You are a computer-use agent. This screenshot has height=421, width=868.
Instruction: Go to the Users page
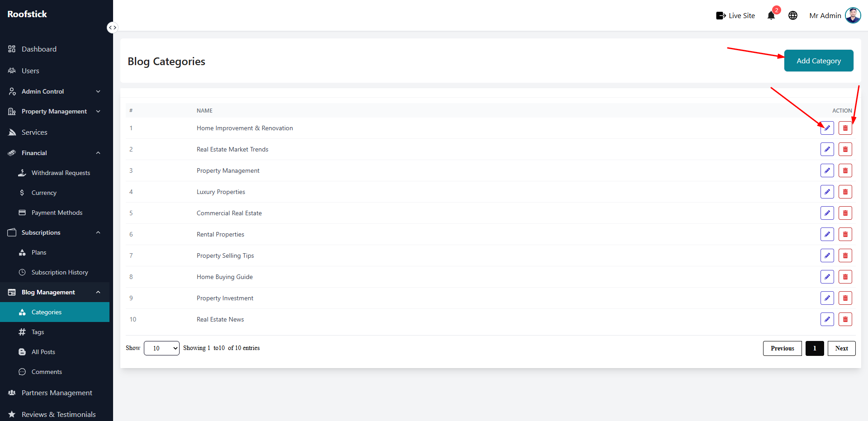tap(55, 71)
